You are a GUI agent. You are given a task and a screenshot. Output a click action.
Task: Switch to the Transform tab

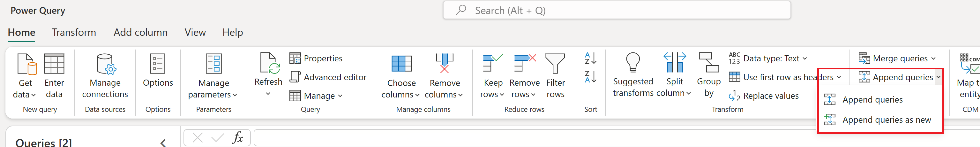[74, 32]
